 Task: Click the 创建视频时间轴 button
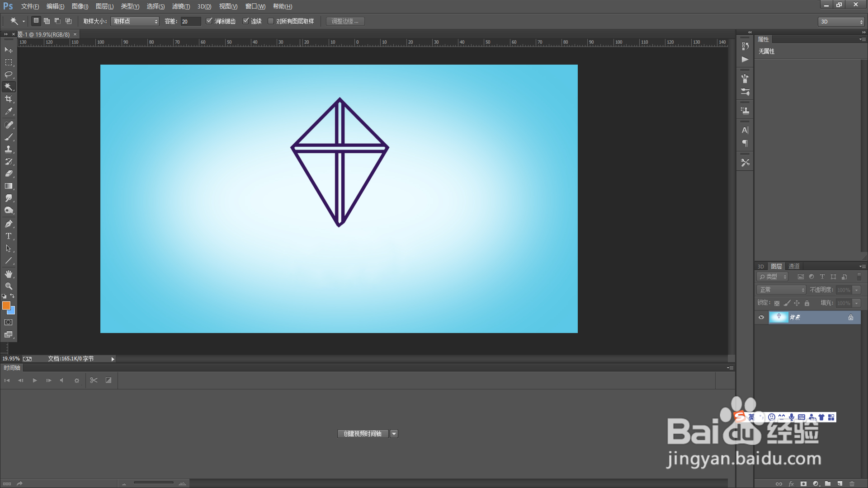(x=363, y=434)
